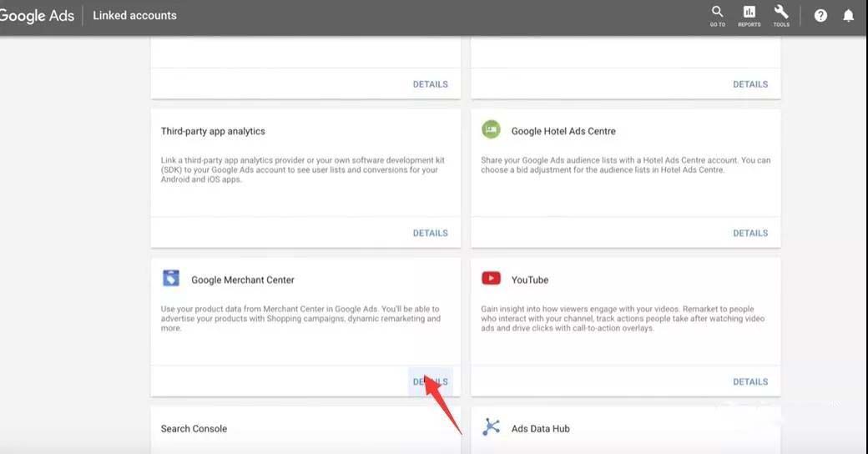Open the Reports icon in header
Viewport: 868px width, 454px height.
749,16
